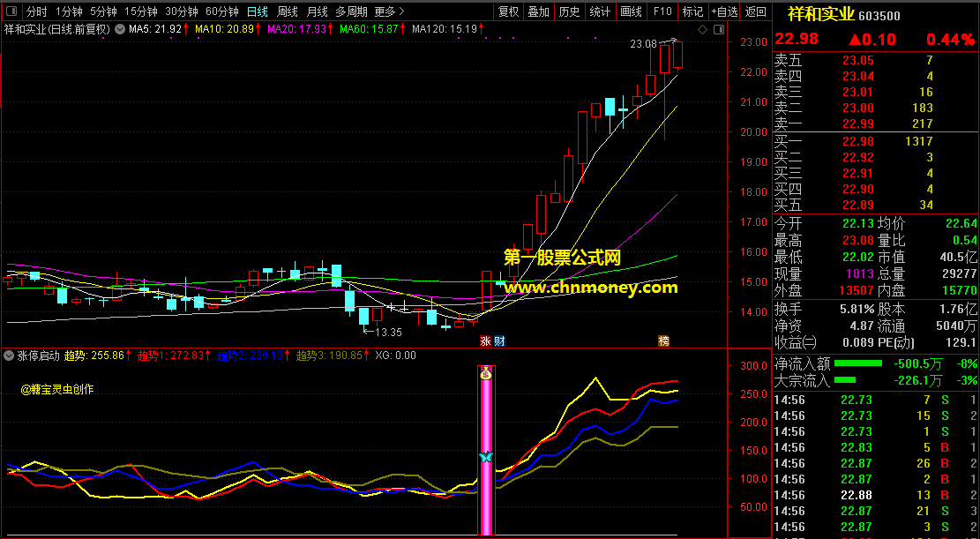Viewport: 980px width, 539px height.
Task: Click the panel toggle icon at top-left
Action: (11, 11)
